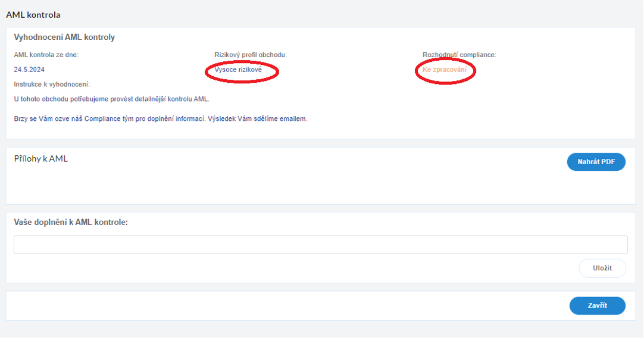
Task: Click the 'Vaše doplnění k AML kontrole:' heading
Action: 71,222
